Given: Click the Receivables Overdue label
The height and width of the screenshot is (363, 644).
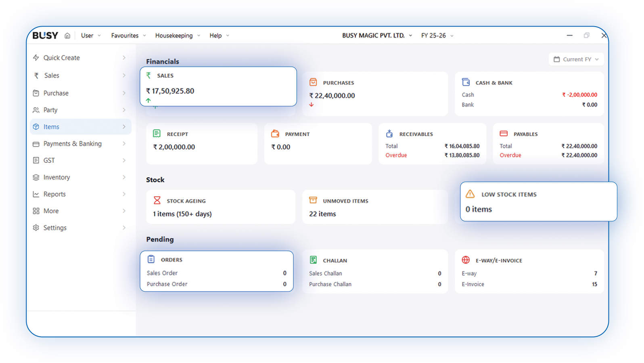Looking at the screenshot, I should point(396,155).
